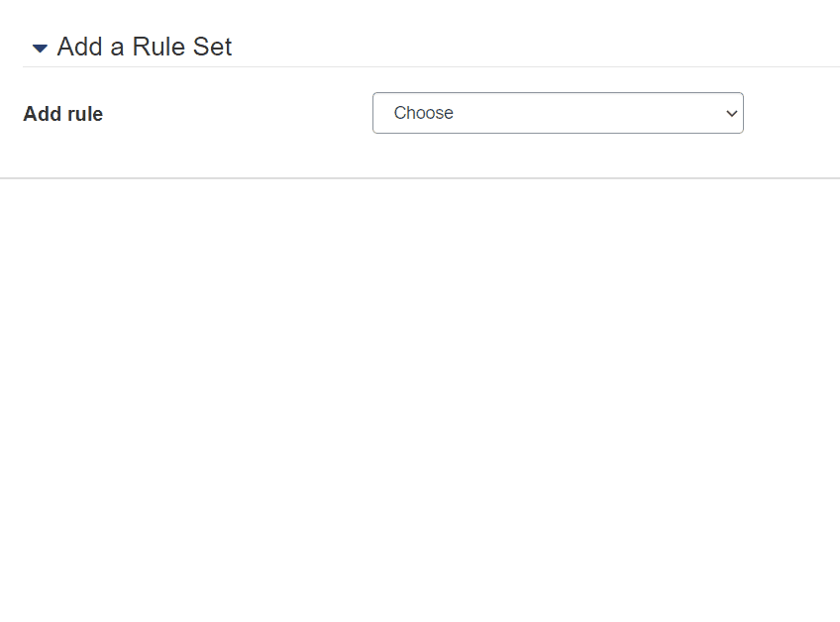
Task: Hide the rule set form using caret
Action: [40, 48]
